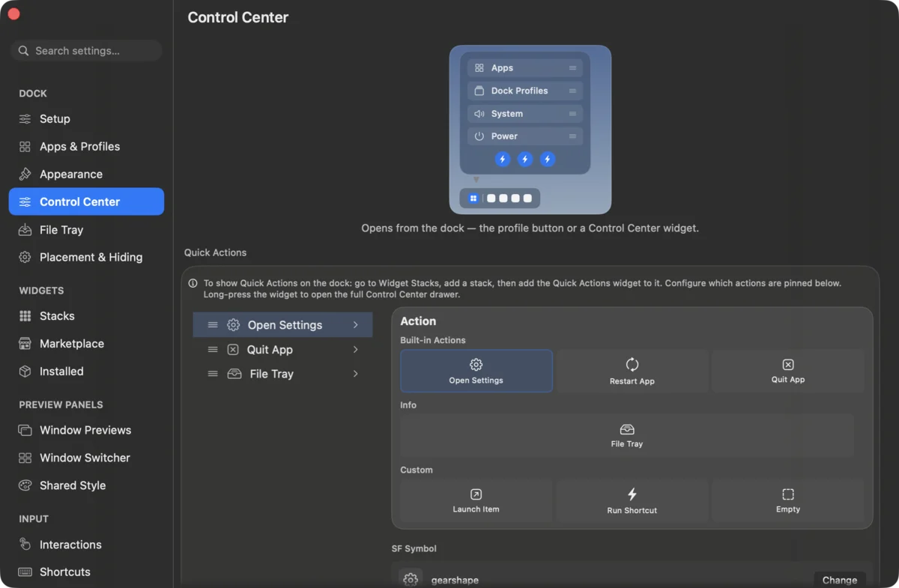Click the tray icon in File Tray list row

pyautogui.click(x=234, y=374)
